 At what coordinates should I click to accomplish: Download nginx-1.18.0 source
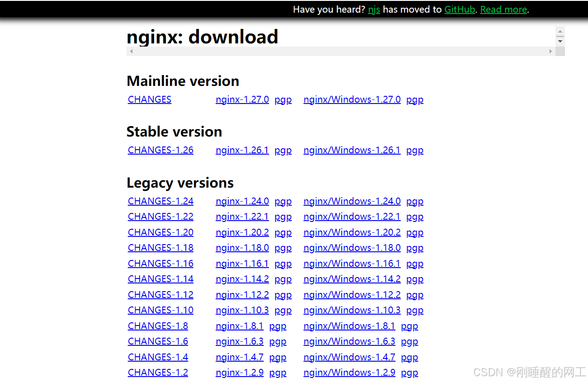242,248
